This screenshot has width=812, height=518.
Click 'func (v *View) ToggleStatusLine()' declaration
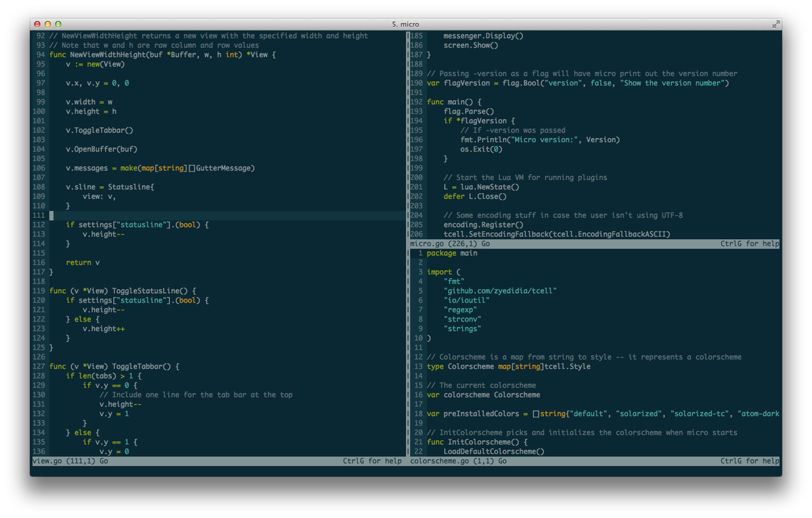coord(123,291)
